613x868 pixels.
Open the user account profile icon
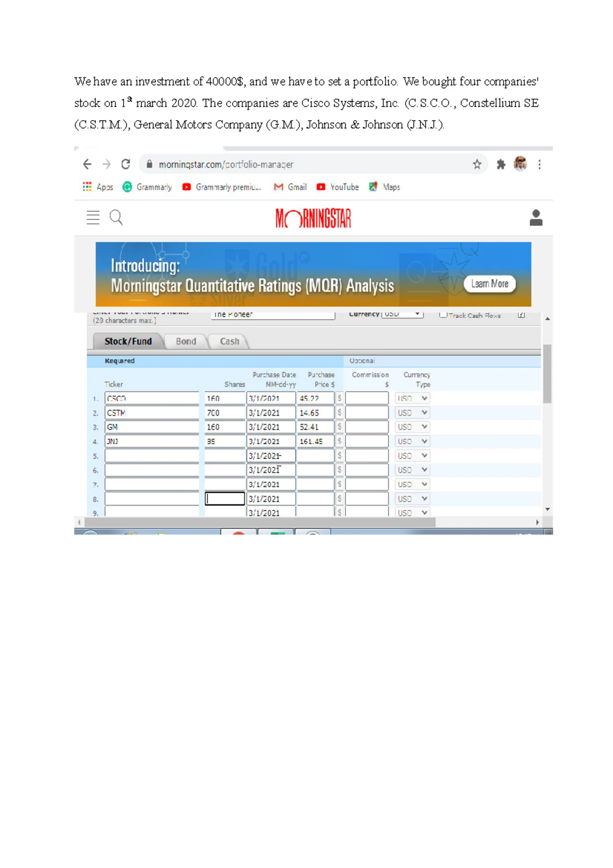click(x=536, y=218)
